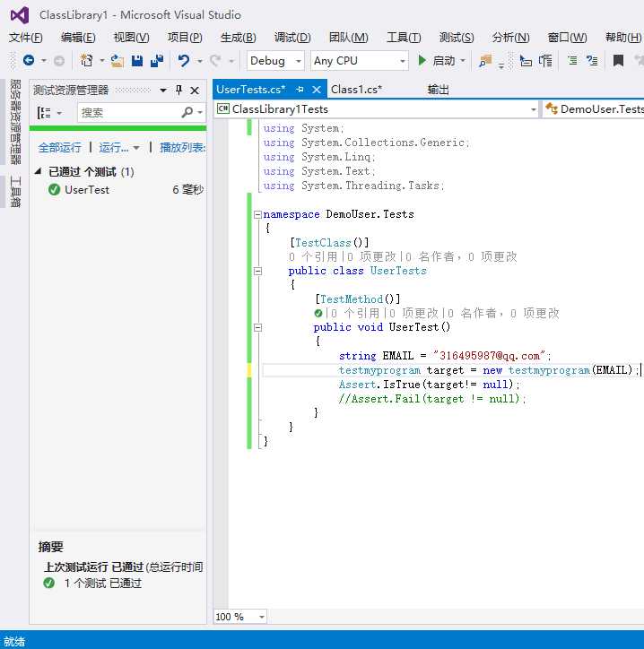Start debugging with the green play icon

pos(422,61)
